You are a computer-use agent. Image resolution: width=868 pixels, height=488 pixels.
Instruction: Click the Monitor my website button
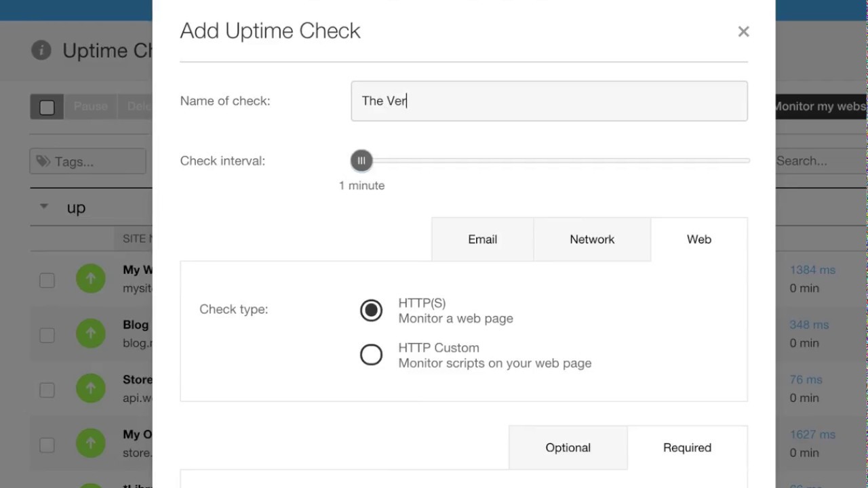click(x=821, y=106)
